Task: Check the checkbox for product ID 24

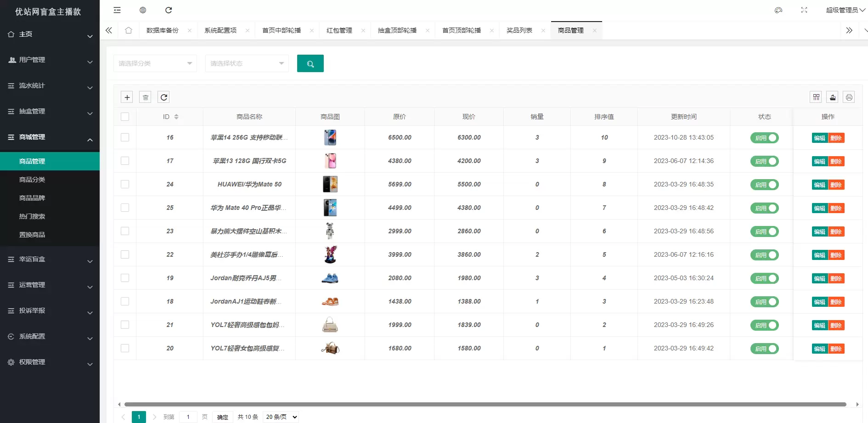Action: click(125, 184)
